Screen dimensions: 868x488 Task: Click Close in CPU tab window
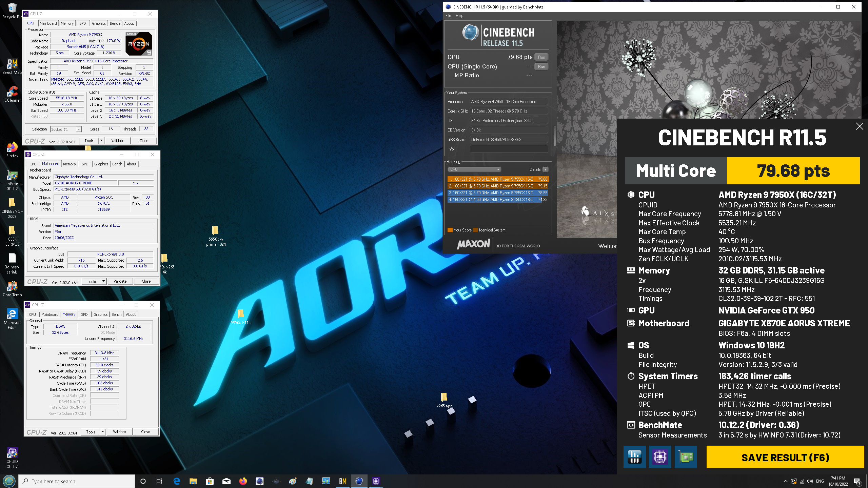click(144, 141)
